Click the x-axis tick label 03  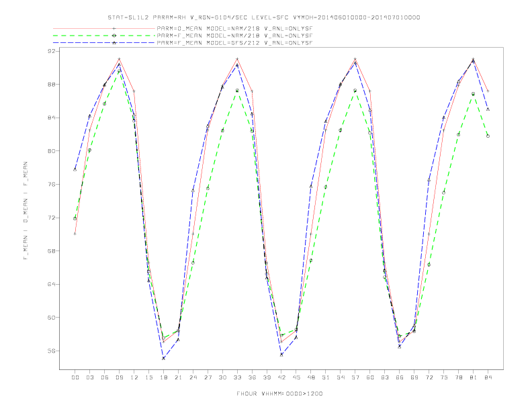tap(89, 377)
